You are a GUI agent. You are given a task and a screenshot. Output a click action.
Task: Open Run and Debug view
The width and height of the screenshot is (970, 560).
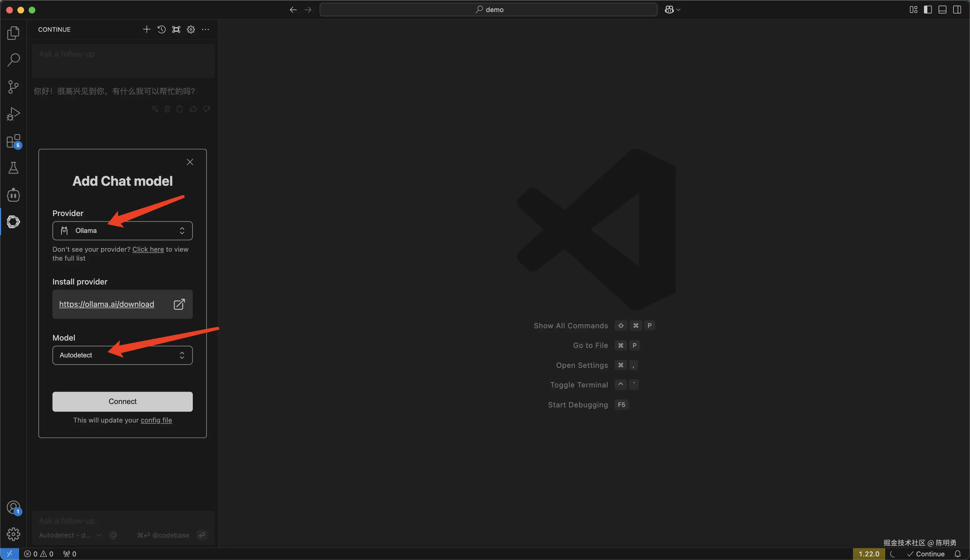(x=13, y=114)
